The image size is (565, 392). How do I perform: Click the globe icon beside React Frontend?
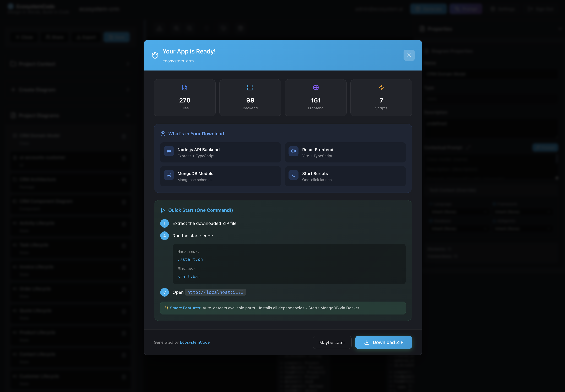coord(293,151)
